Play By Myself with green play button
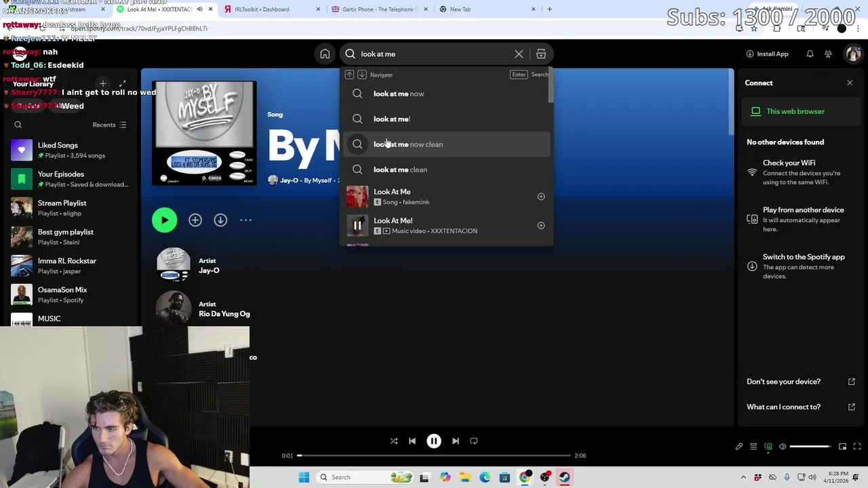The height and width of the screenshot is (488, 868). point(165,220)
